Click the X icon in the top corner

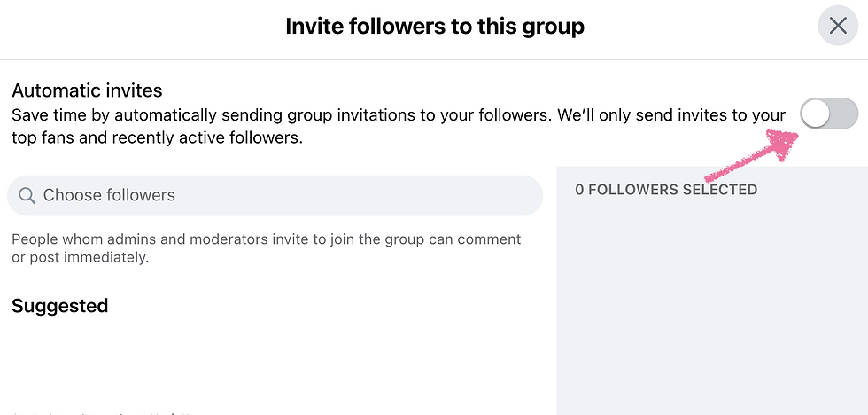838,26
